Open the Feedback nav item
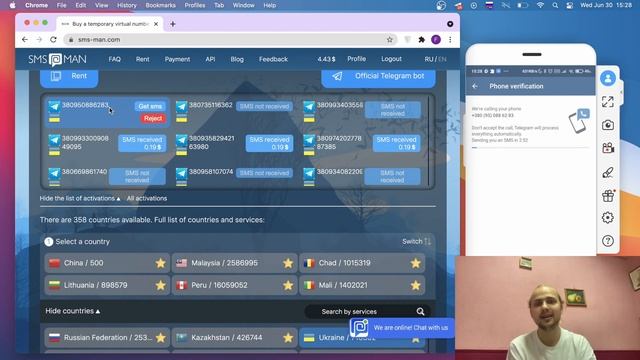This screenshot has width=640, height=360. pos(273,59)
